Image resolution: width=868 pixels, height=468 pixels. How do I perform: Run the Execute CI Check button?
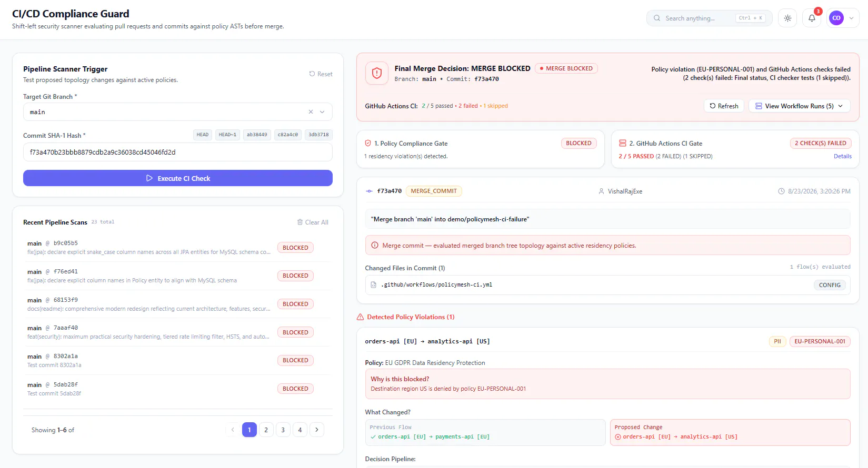tap(178, 178)
